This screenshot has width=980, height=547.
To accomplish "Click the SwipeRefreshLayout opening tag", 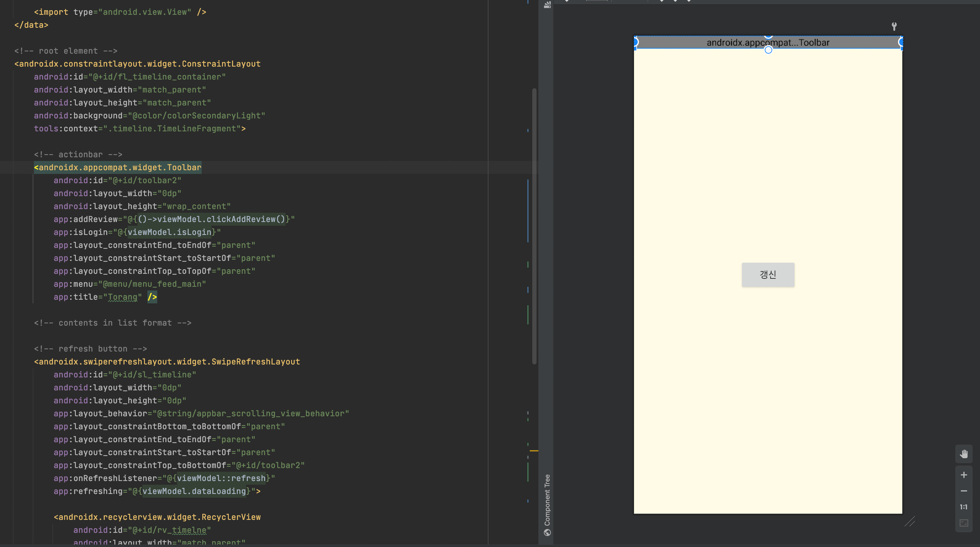I will point(167,362).
